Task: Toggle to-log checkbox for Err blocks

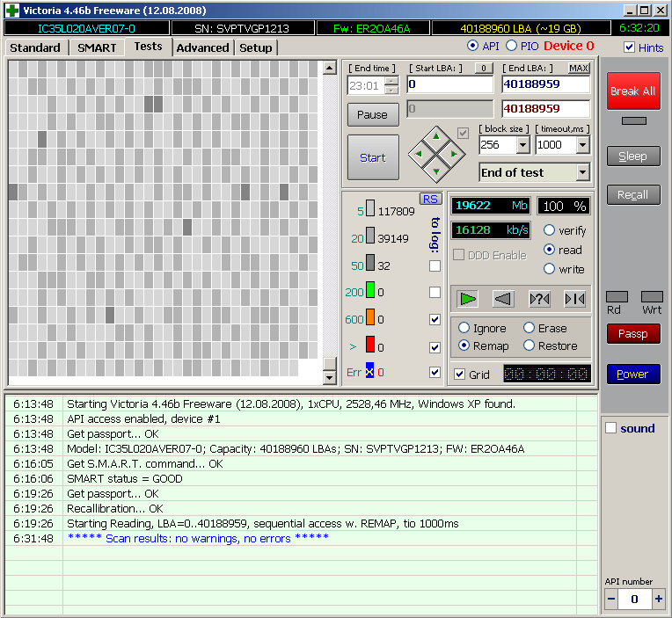Action: click(x=435, y=372)
